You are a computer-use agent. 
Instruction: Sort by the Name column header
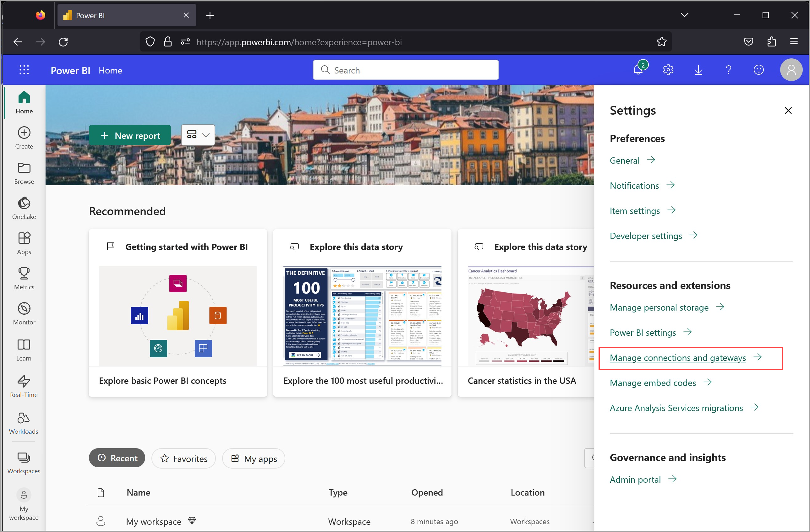139,492
